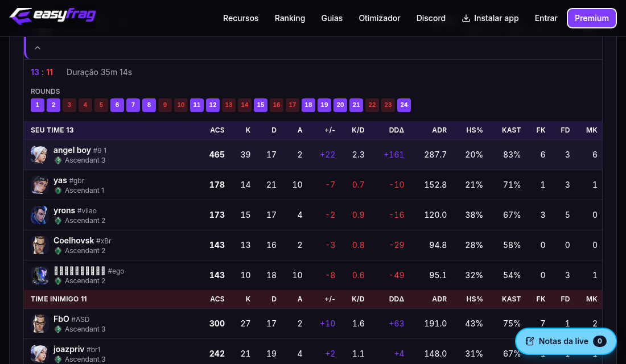626x364 pixels.
Task: Click Coelhovsk's agent avatar
Action: pyautogui.click(x=39, y=245)
